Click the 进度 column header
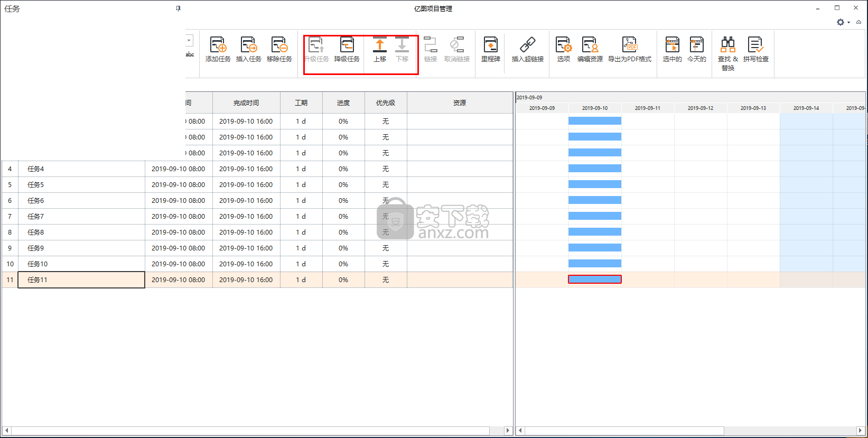 point(343,102)
